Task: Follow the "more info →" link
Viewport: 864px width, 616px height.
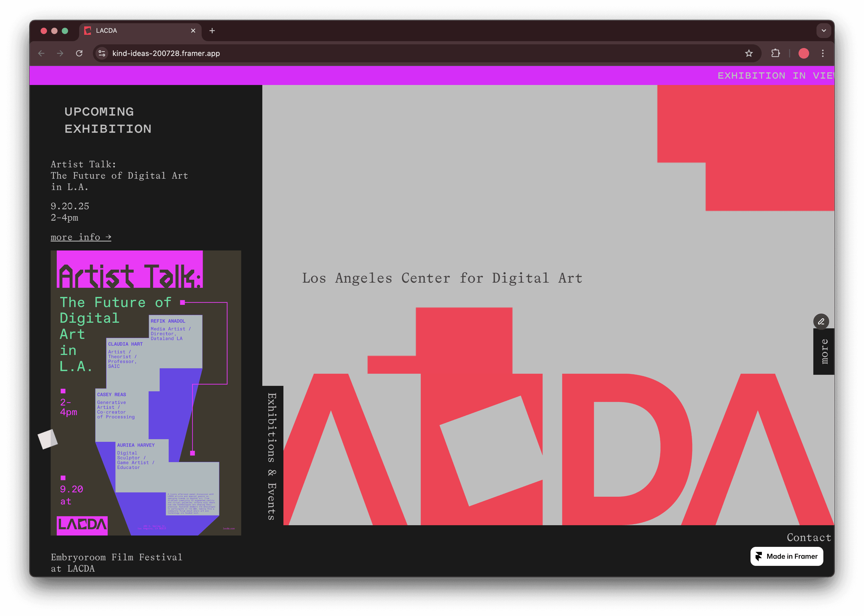Action: 81,237
